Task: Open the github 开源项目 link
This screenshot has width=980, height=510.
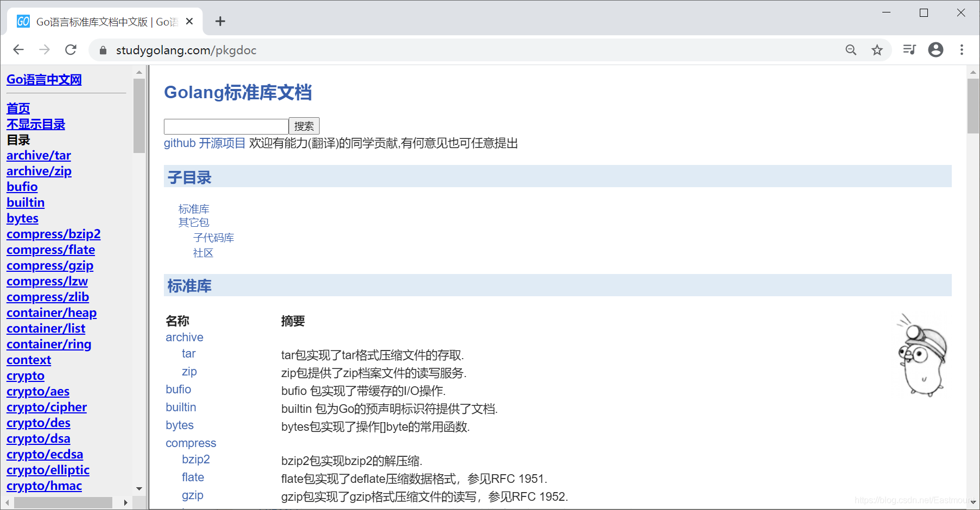Action: [x=205, y=143]
